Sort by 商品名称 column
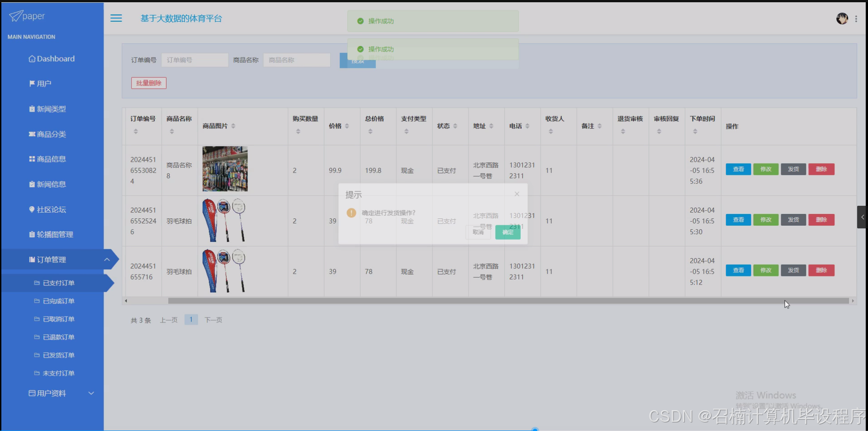This screenshot has width=868, height=431. click(x=171, y=132)
